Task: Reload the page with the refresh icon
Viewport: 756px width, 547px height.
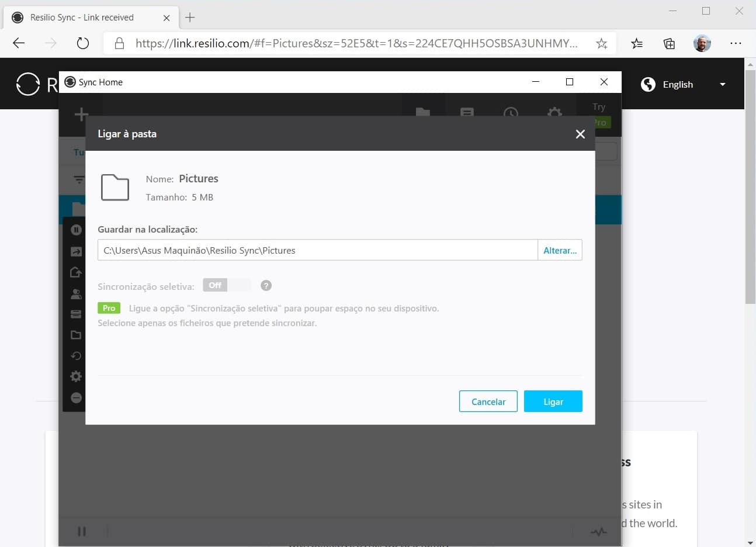Action: [x=83, y=43]
